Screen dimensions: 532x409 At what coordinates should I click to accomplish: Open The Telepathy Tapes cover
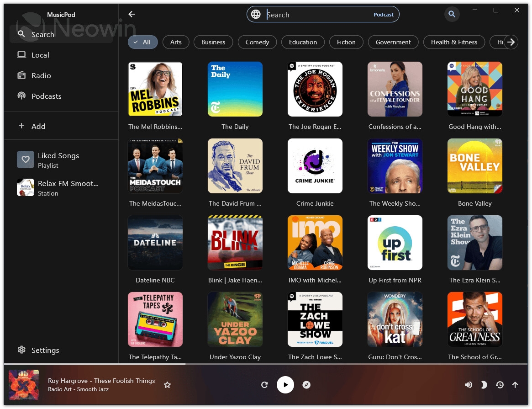tap(155, 319)
